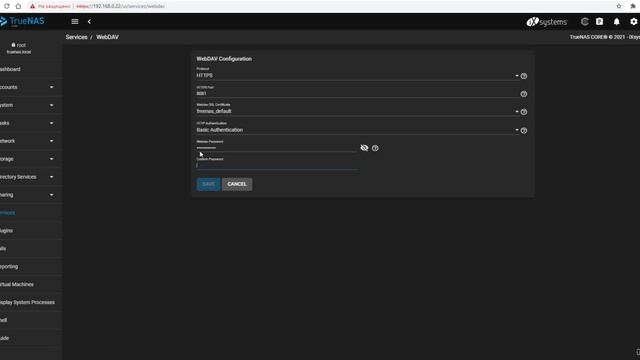640x360 pixels.
Task: Reload the page in browser
Action: coord(7,6)
